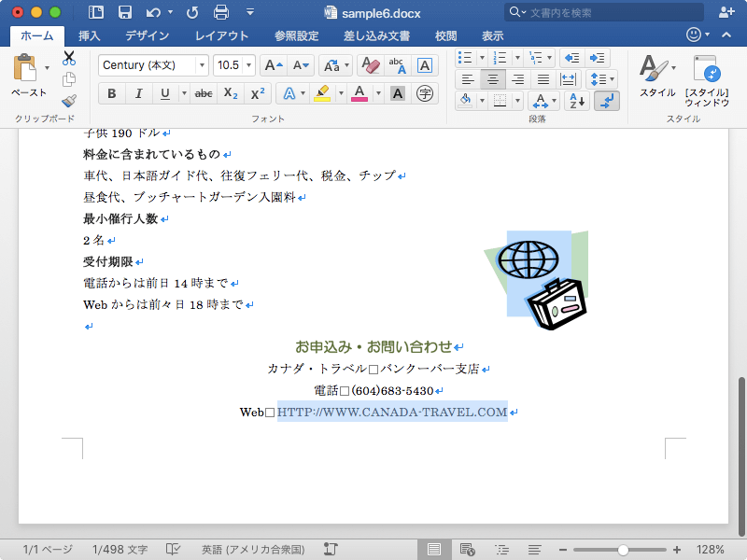Open the 挿入 tab
747x560 pixels.
coord(89,35)
